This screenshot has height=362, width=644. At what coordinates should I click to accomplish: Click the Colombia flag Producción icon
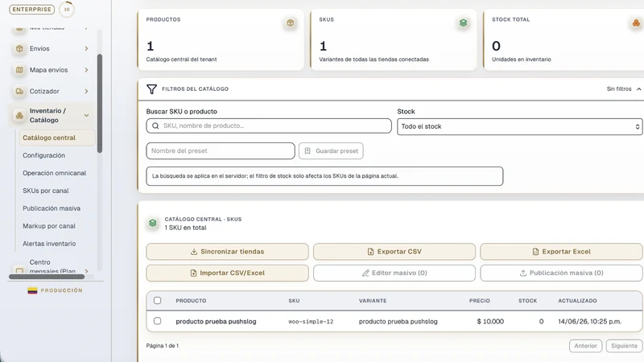(x=32, y=290)
